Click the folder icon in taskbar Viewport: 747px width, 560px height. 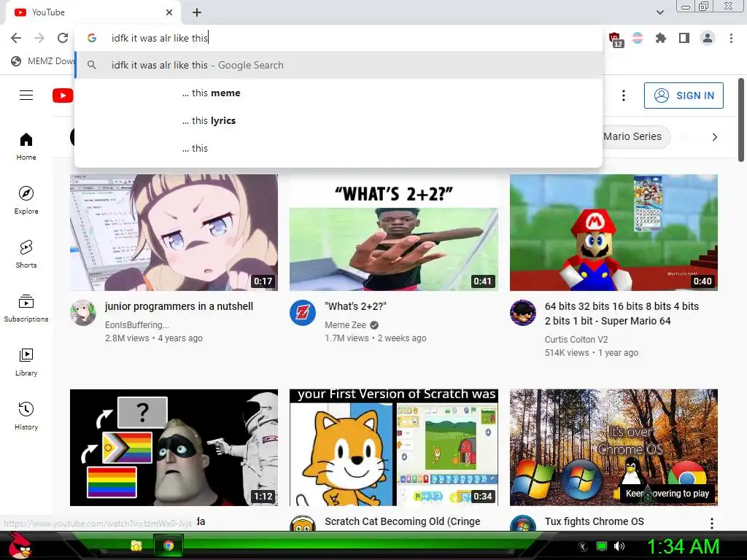[x=136, y=545]
